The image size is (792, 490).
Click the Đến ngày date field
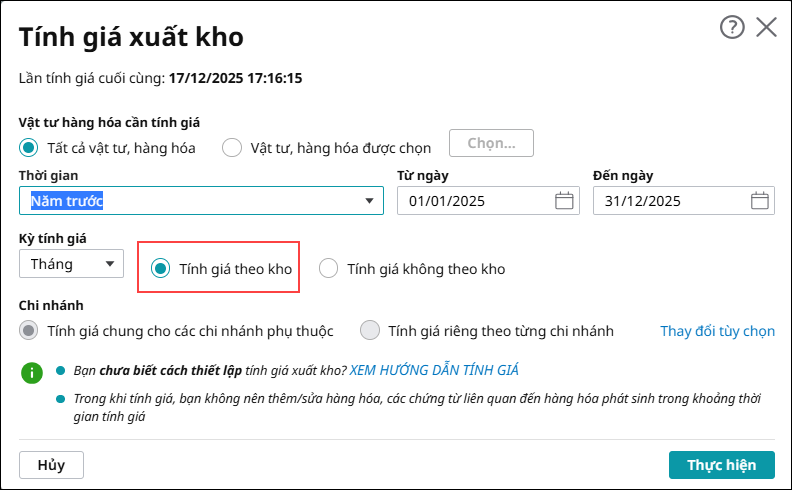coord(666,201)
